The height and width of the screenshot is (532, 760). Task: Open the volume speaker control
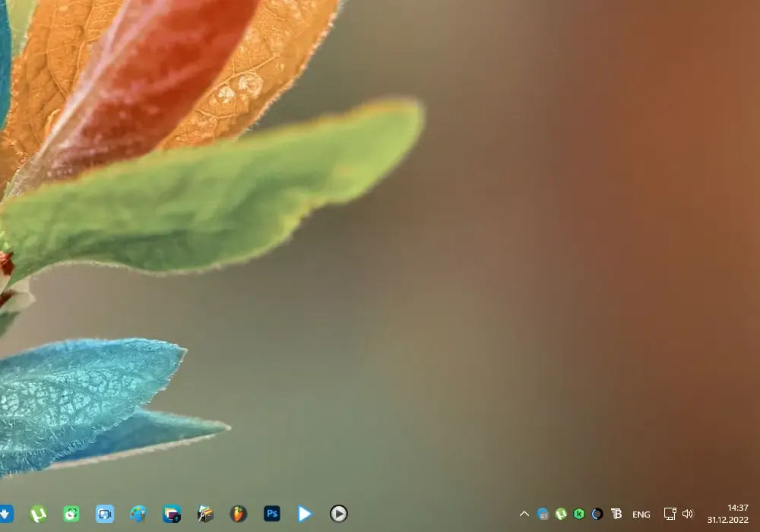pos(688,514)
